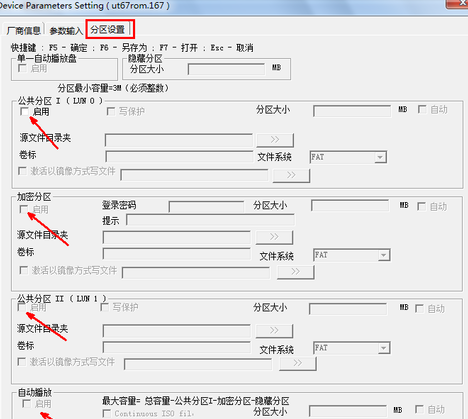The width and height of the screenshot is (468, 419).
Task: Enable 单一自动播放盘 启用 checkbox
Action: [x=22, y=69]
